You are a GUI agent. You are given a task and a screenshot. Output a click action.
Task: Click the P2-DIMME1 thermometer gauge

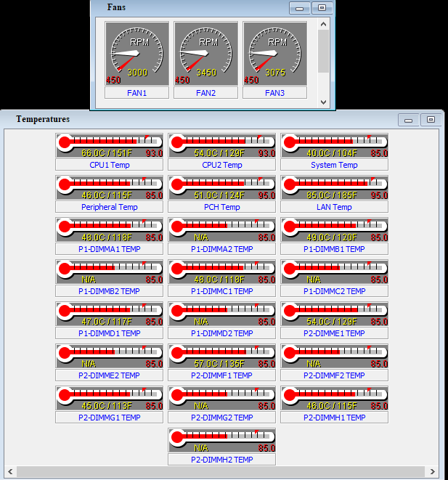coord(334,314)
